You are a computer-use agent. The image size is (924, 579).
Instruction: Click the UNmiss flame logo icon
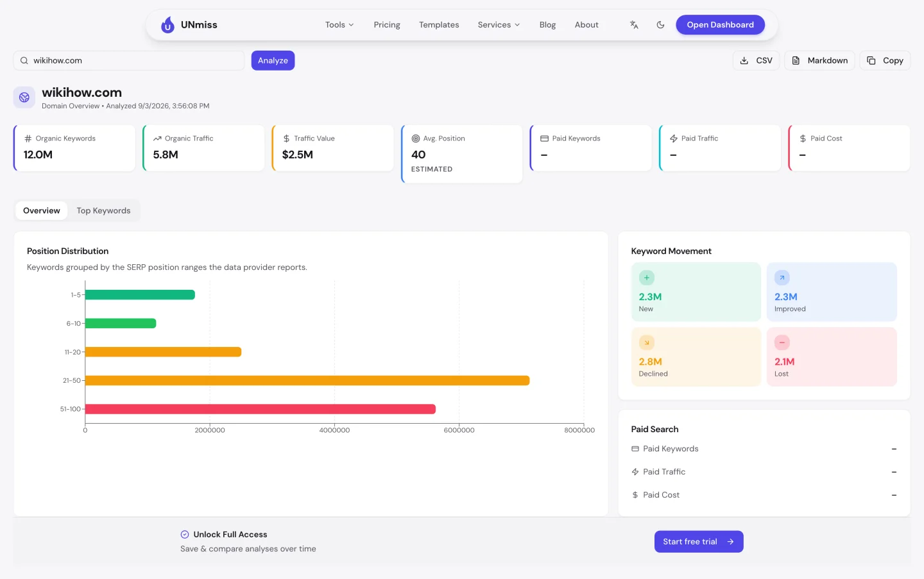tap(167, 25)
